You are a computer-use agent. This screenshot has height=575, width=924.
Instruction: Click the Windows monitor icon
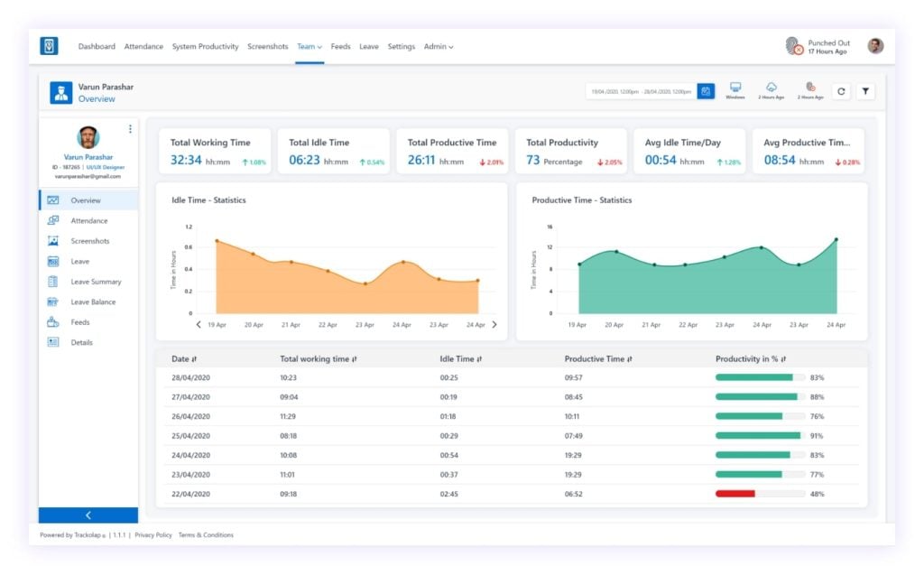pyautogui.click(x=735, y=88)
